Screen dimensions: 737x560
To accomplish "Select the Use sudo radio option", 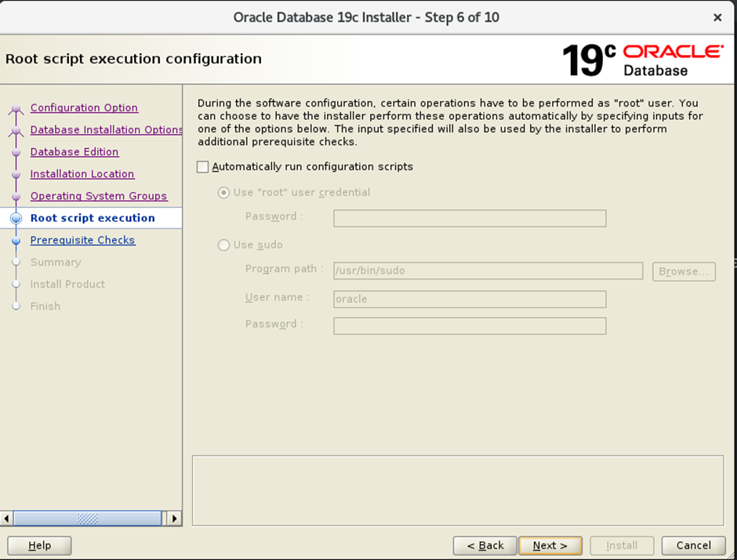I will pos(223,245).
